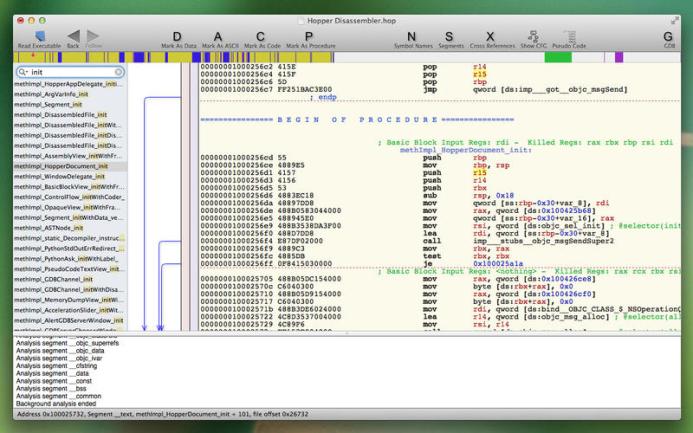Viewport: 693px width, 433px height.
Task: Select methImpl_Segment_initWithData_ve… symbol
Action: (x=70, y=217)
